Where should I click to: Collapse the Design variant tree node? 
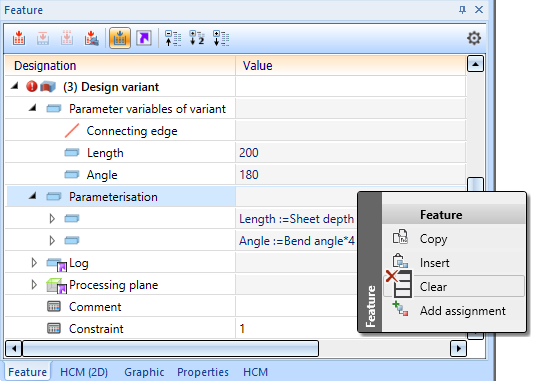tap(14, 86)
